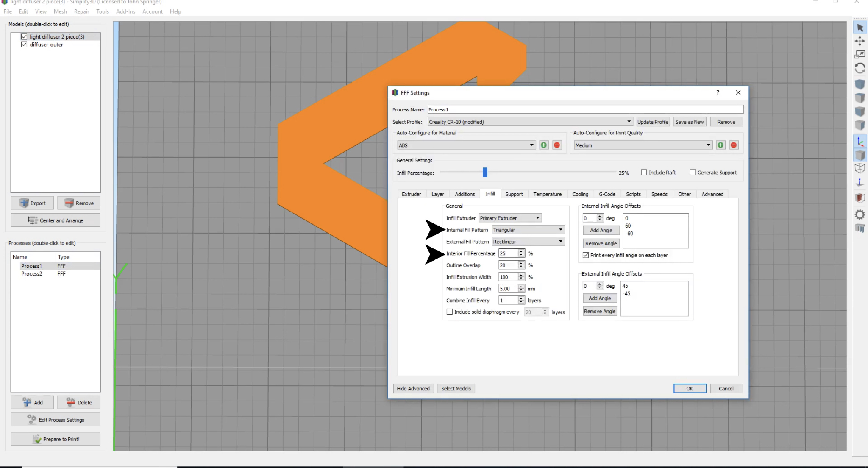Image resolution: width=868 pixels, height=468 pixels.
Task: Open the Medium print quality dropdown
Action: click(643, 145)
